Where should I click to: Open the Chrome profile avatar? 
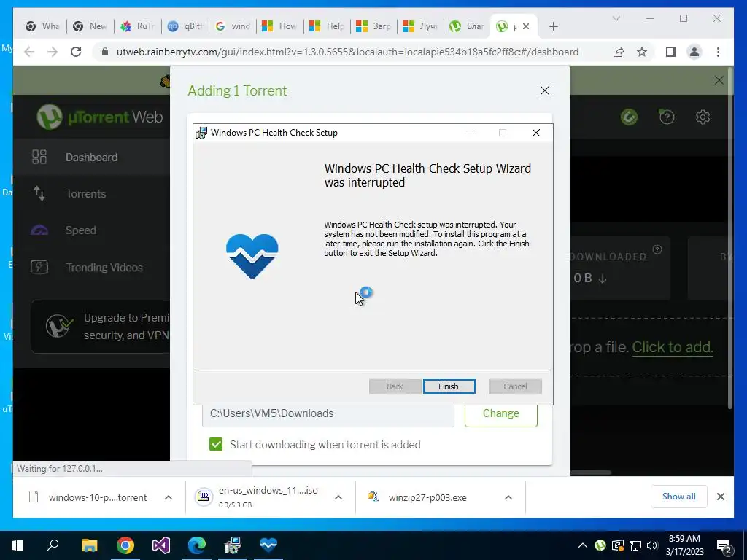(x=694, y=52)
